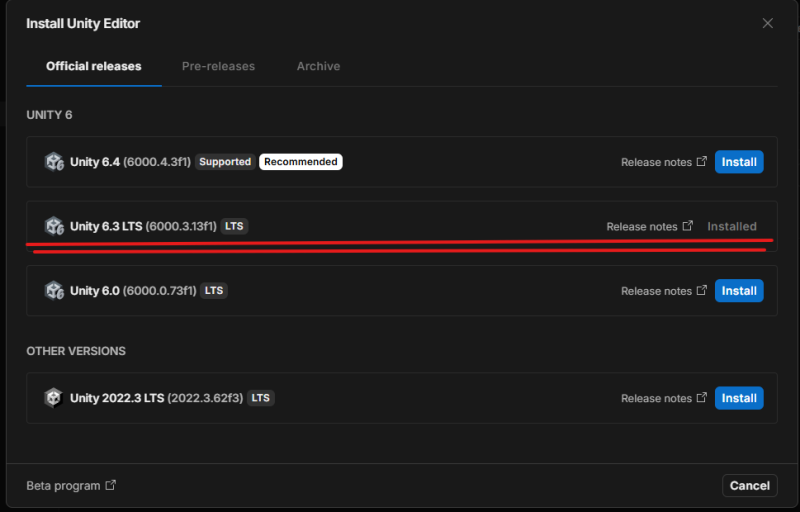Close the Install Unity Editor dialog
Image resolution: width=800 pixels, height=512 pixels.
pos(767,23)
